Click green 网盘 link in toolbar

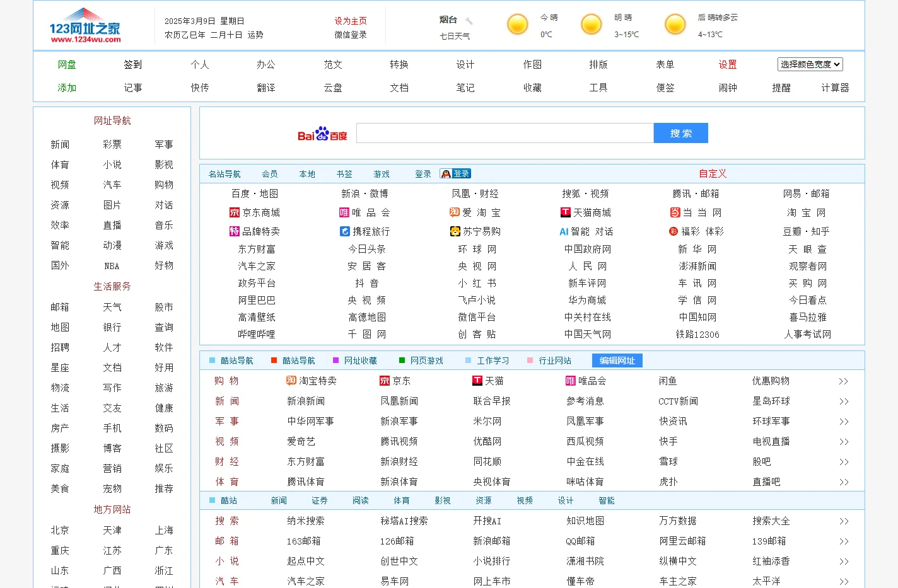point(67,64)
